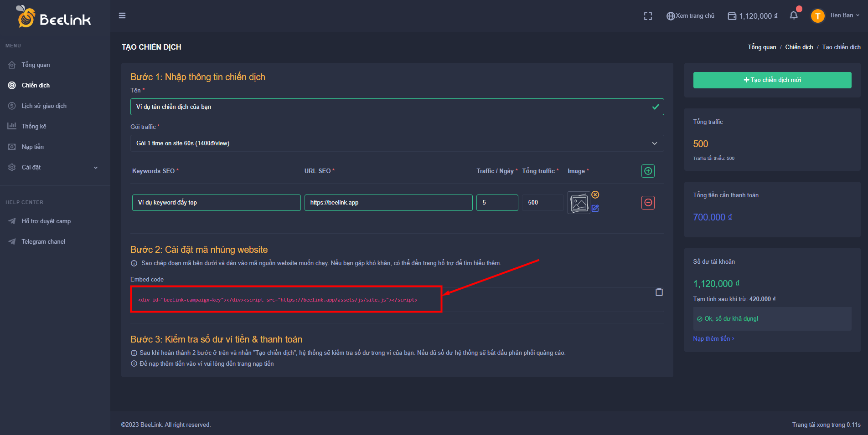The height and width of the screenshot is (435, 868).
Task: Click Tạm tính sau khi trừ 420.000 text
Action: point(734,299)
